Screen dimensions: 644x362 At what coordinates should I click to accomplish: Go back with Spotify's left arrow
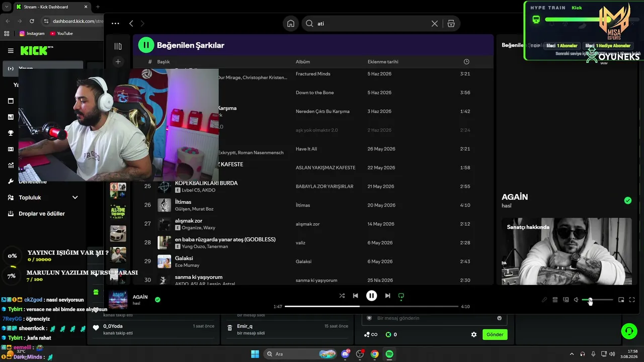point(131,24)
